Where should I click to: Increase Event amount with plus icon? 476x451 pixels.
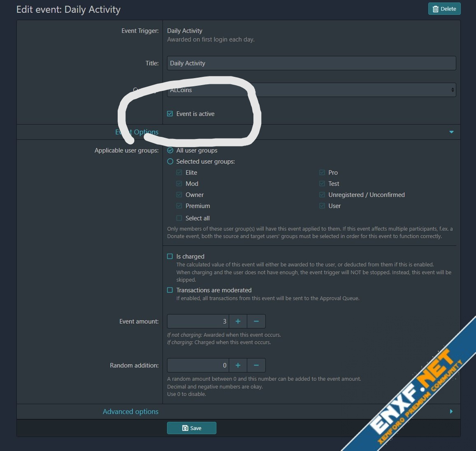(x=238, y=321)
